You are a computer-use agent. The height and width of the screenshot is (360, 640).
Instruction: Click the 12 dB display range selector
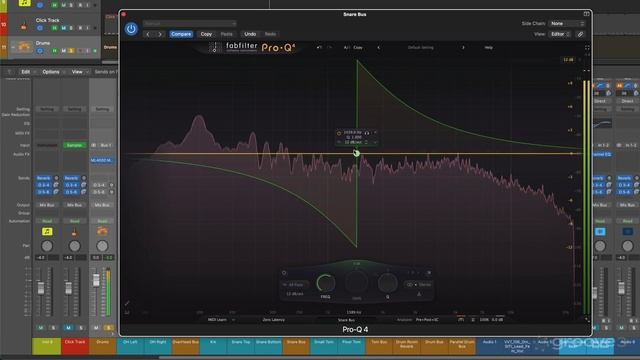click(x=569, y=60)
